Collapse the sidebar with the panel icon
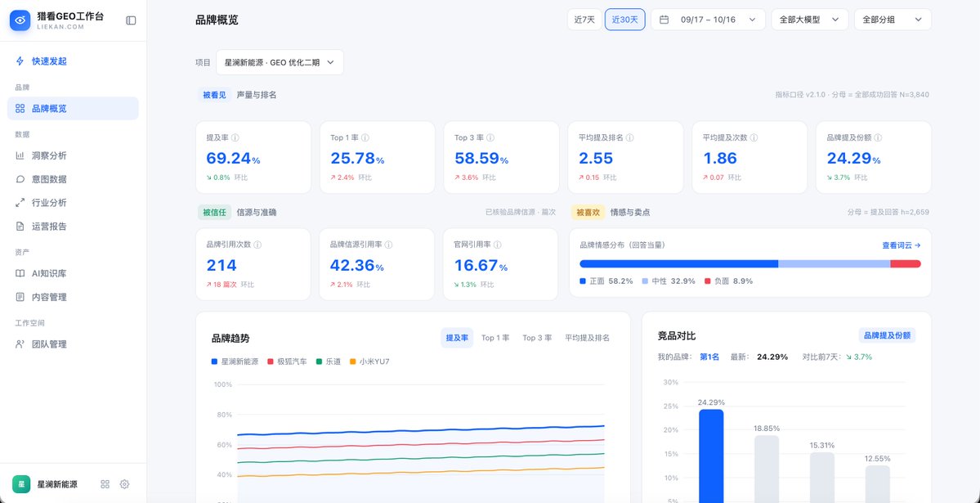980x503 pixels. click(131, 20)
